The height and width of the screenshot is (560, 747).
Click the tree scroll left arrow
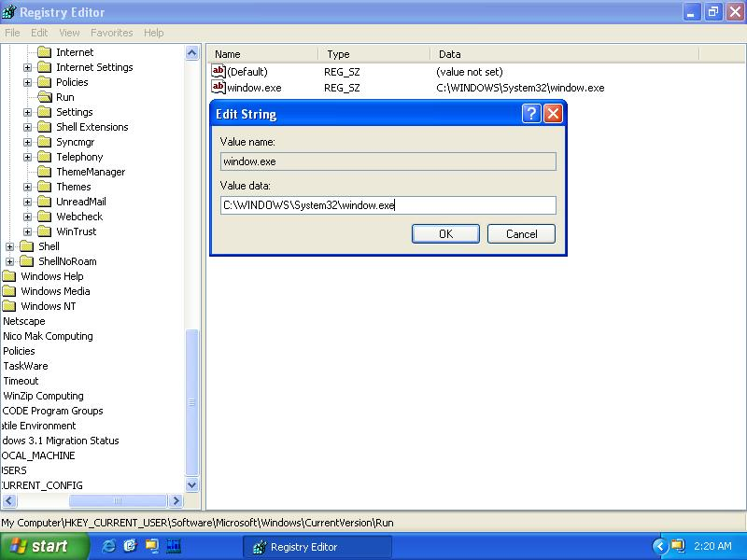(9, 500)
